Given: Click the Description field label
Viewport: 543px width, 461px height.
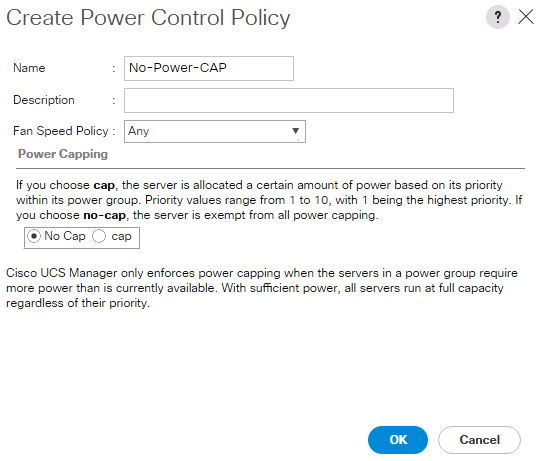Looking at the screenshot, I should [x=44, y=100].
